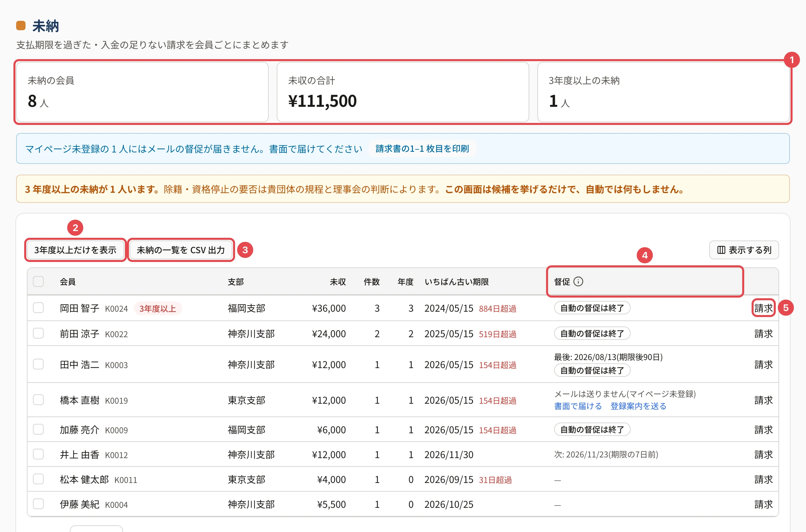Check the row for 松本 健太郎
Image resolution: width=806 pixels, height=532 pixels.
(x=38, y=479)
